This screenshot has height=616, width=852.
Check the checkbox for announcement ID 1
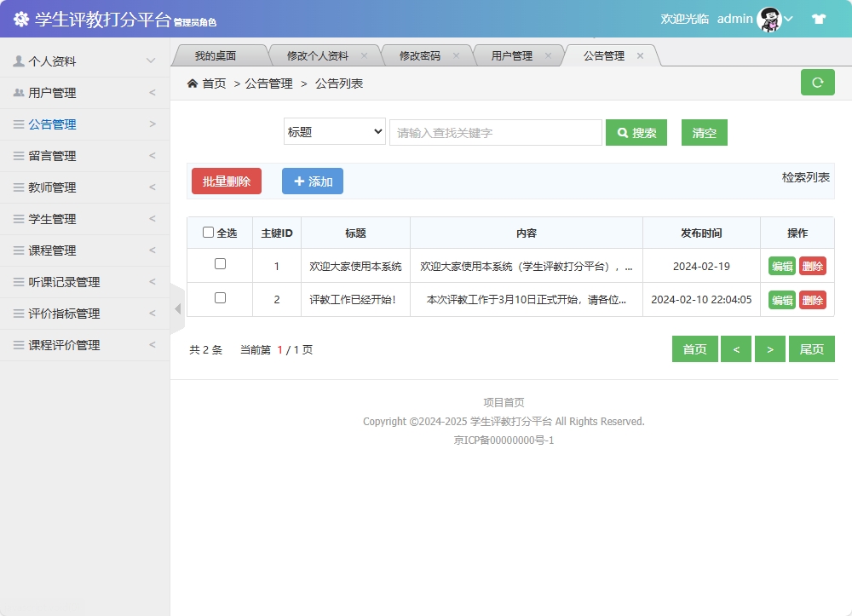tap(219, 265)
